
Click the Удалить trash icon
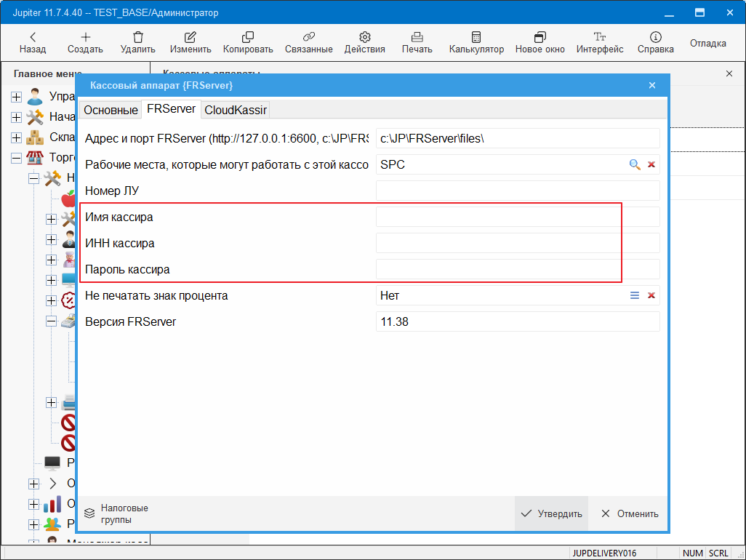138,37
